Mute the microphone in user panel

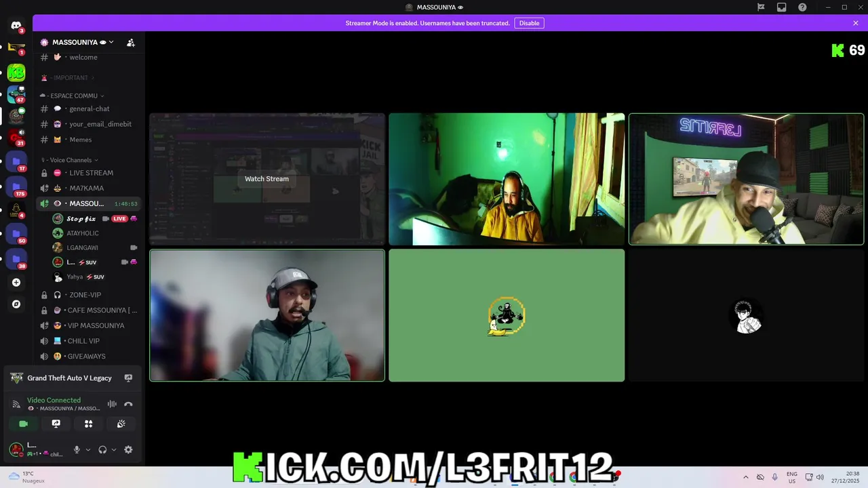77,449
